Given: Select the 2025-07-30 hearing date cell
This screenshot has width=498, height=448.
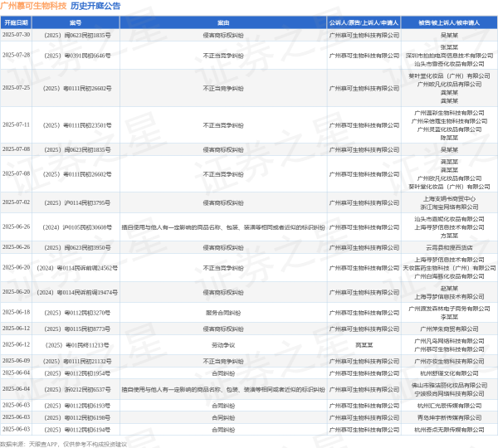Looking at the screenshot, I should (16, 35).
